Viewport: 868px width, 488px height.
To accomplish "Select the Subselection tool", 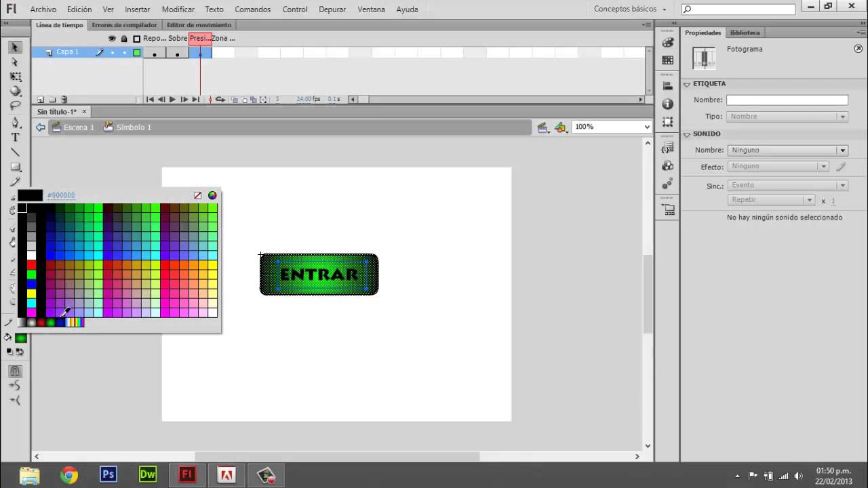I will [16, 62].
